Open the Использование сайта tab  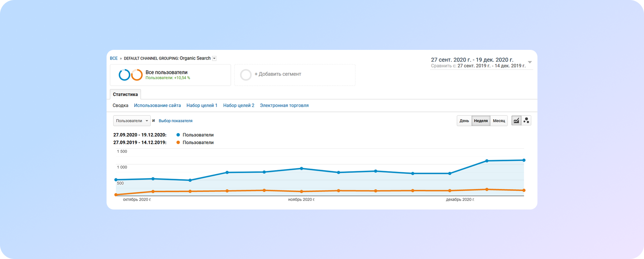[157, 105]
